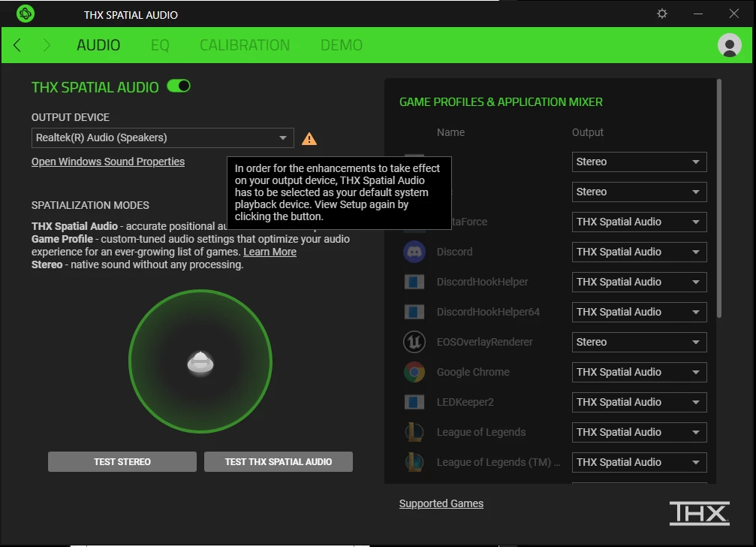Minimize the THX Spatial Audio window
756x547 pixels.
coord(698,14)
